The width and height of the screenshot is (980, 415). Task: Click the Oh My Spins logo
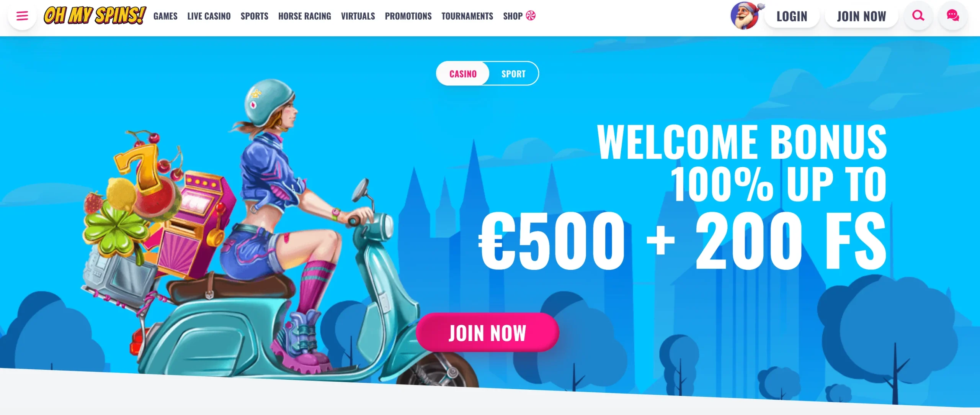pyautogui.click(x=95, y=15)
